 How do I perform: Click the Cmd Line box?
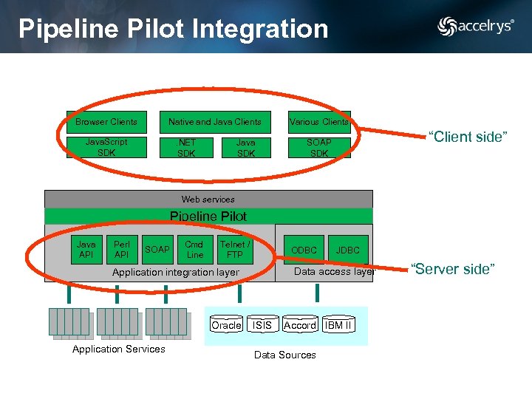click(195, 250)
